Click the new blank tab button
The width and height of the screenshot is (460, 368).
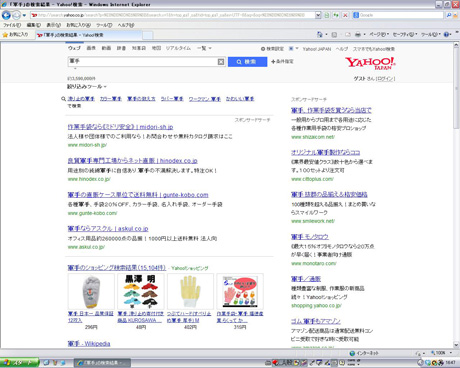(148, 35)
